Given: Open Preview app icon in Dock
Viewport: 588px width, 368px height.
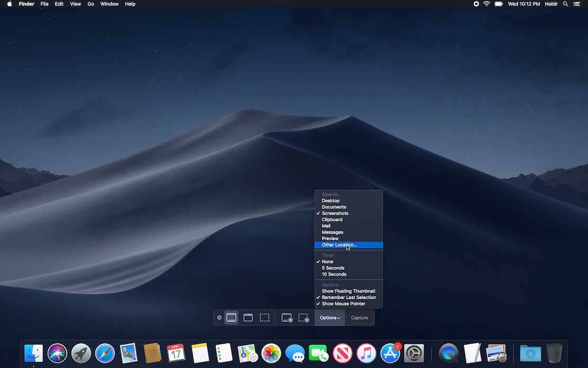Looking at the screenshot, I should pos(496,353).
